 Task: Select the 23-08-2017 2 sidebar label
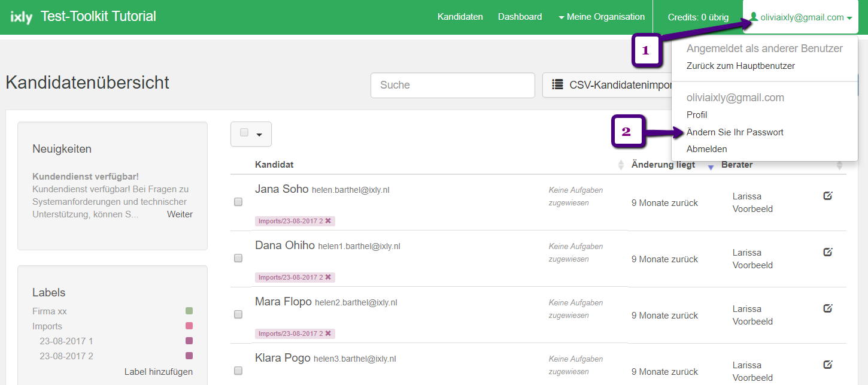click(x=66, y=356)
